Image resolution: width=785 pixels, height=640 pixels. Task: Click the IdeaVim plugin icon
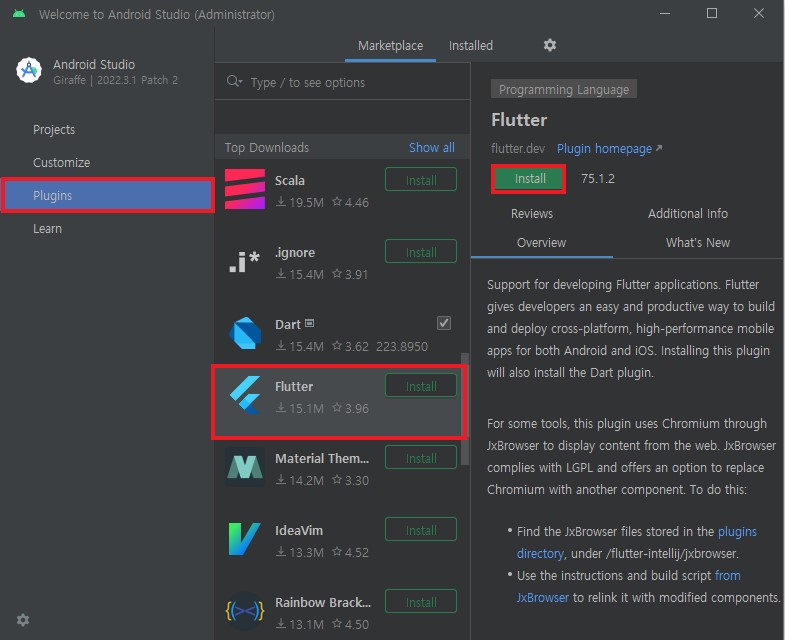(x=245, y=539)
